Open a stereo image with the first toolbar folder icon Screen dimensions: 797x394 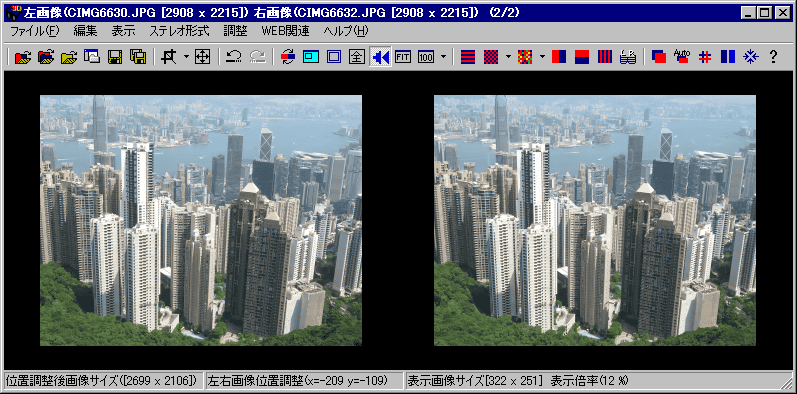[x=22, y=57]
